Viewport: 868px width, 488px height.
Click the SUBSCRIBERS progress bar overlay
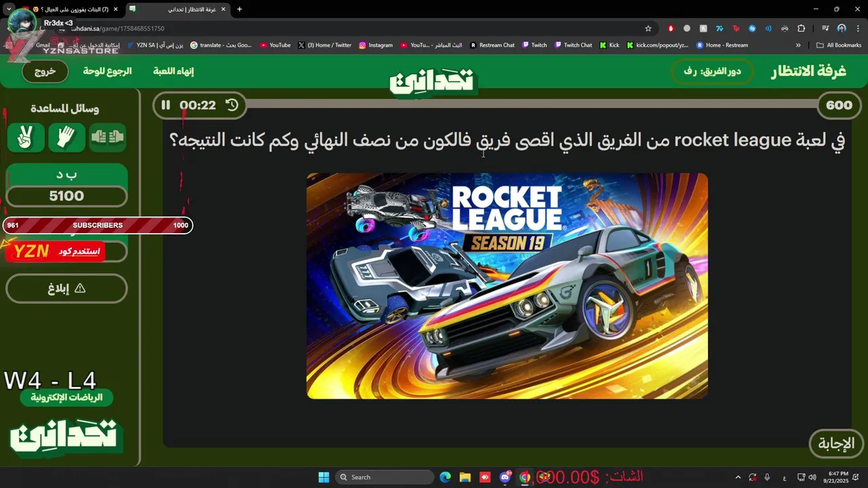click(98, 225)
